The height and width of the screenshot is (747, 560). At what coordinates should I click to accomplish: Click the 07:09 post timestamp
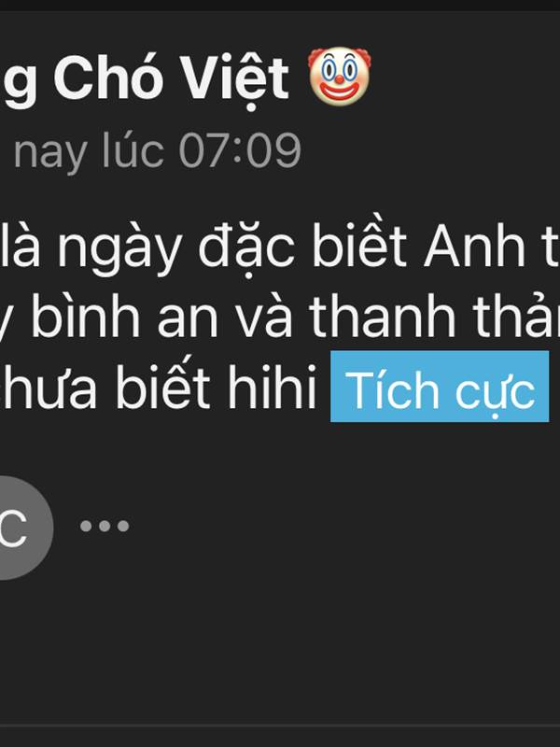coord(240,150)
